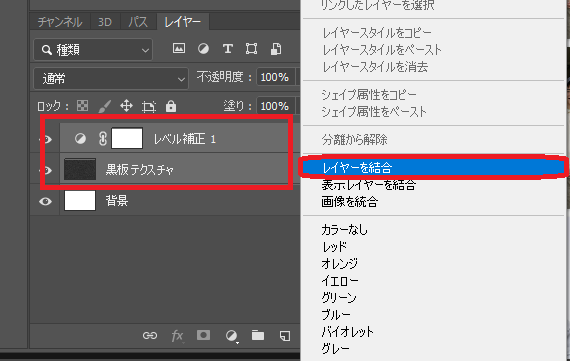Switch to the チャンネル tab
The height and width of the screenshot is (361, 570).
pos(60,22)
